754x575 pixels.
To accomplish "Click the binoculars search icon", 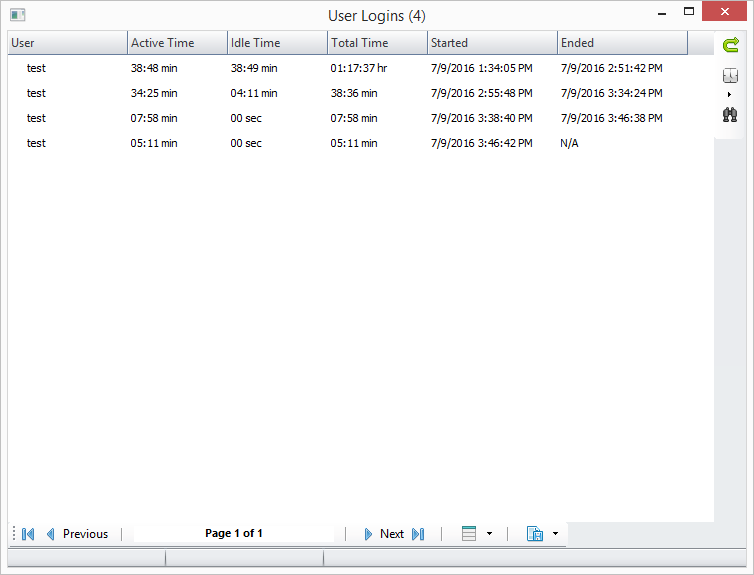I will 730,114.
